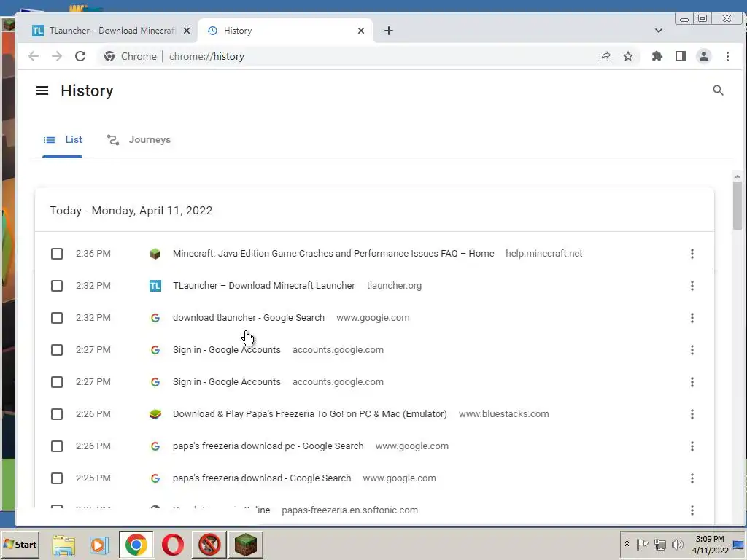The height and width of the screenshot is (560, 747).
Task: Open actions menu for first Sign in entry
Action: pos(692,350)
